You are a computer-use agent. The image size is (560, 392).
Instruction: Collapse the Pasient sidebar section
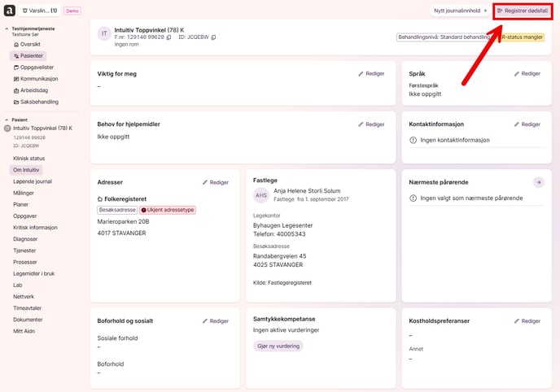pos(7,120)
